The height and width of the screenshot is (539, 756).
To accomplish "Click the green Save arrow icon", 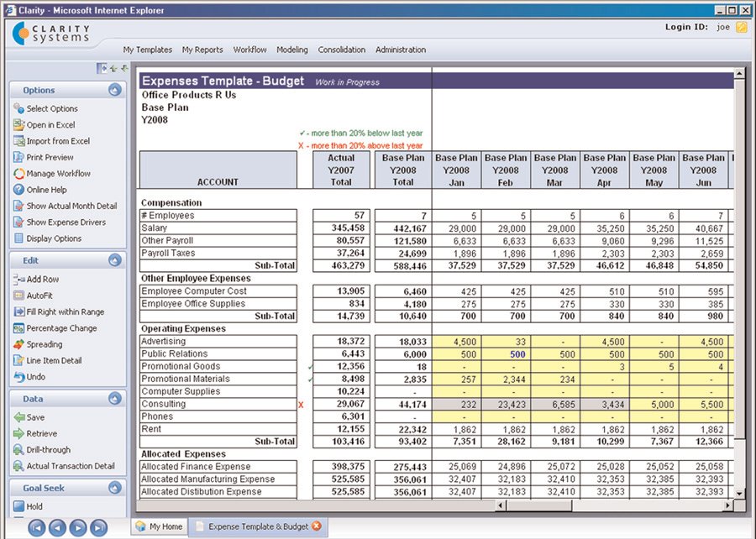I will click(x=18, y=417).
